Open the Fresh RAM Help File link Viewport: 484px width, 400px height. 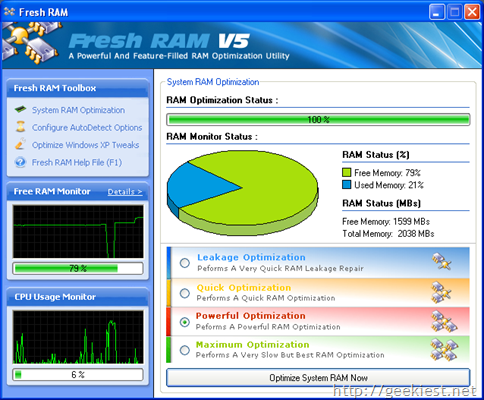click(77, 162)
